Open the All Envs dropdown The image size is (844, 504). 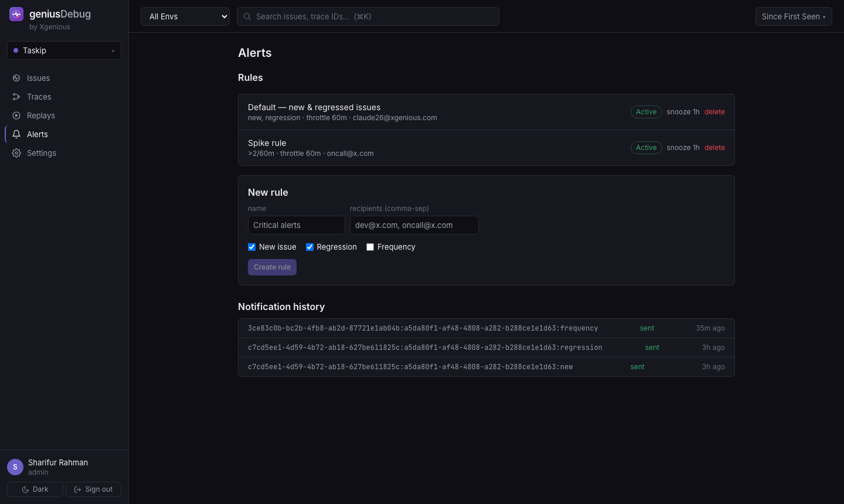(x=185, y=16)
